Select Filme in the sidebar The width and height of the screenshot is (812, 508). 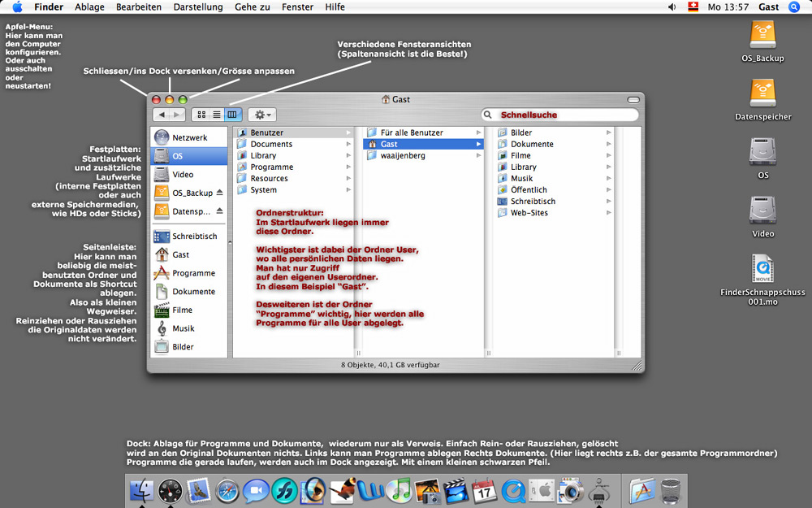coord(189,310)
